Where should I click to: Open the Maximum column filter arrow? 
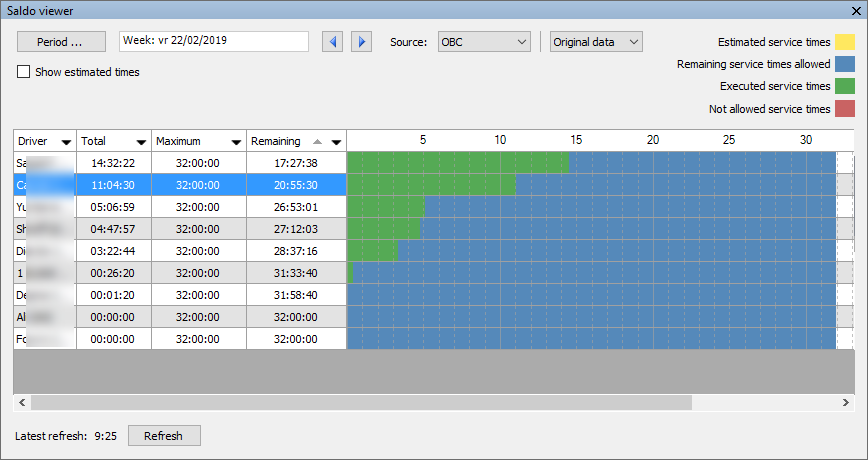(236, 142)
